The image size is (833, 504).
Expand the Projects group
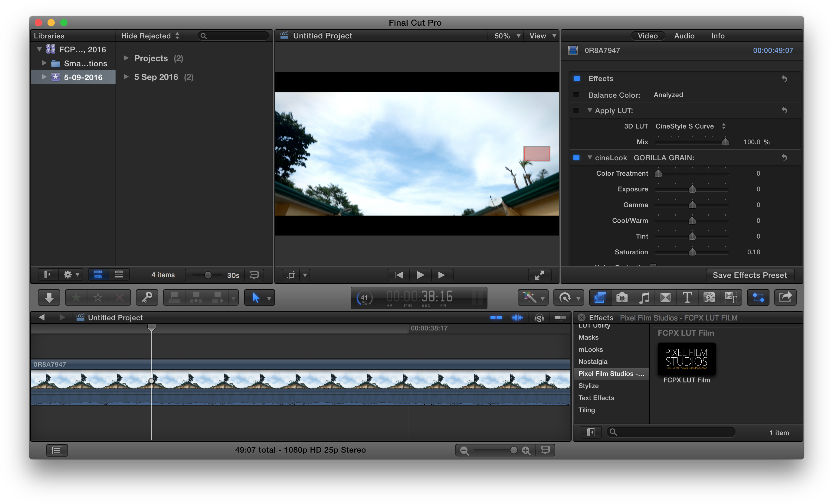pos(126,58)
